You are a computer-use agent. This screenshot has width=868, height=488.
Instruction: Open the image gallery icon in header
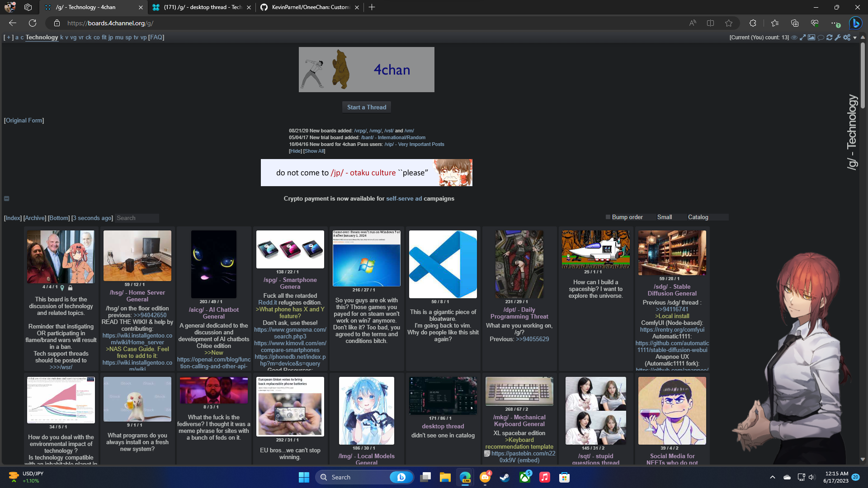coord(811,38)
